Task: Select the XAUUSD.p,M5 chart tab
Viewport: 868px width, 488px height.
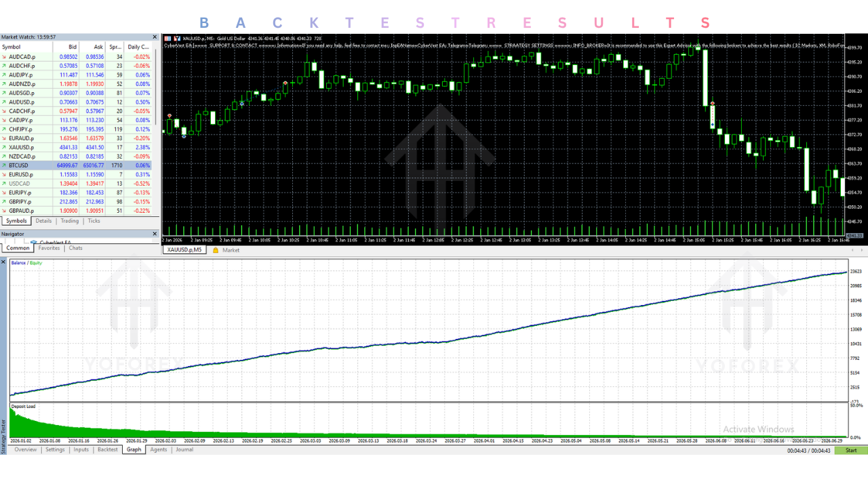Action: coord(184,250)
